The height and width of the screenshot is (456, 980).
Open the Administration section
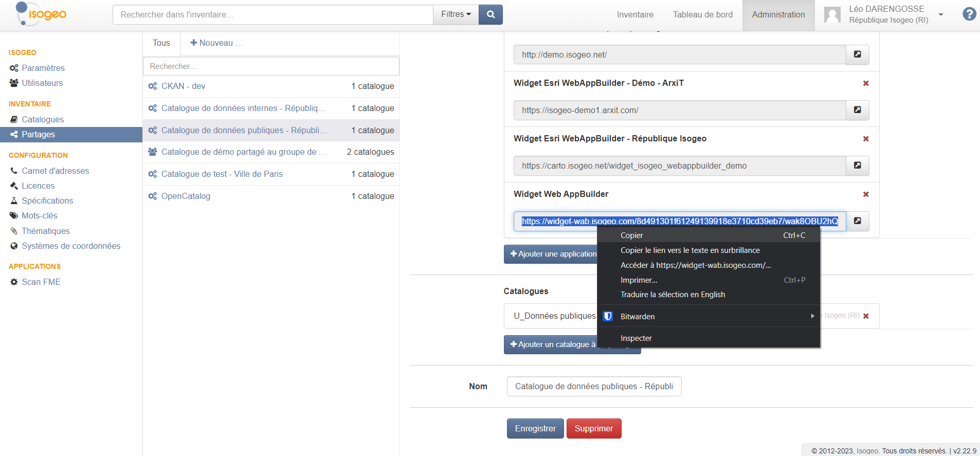[778, 14]
